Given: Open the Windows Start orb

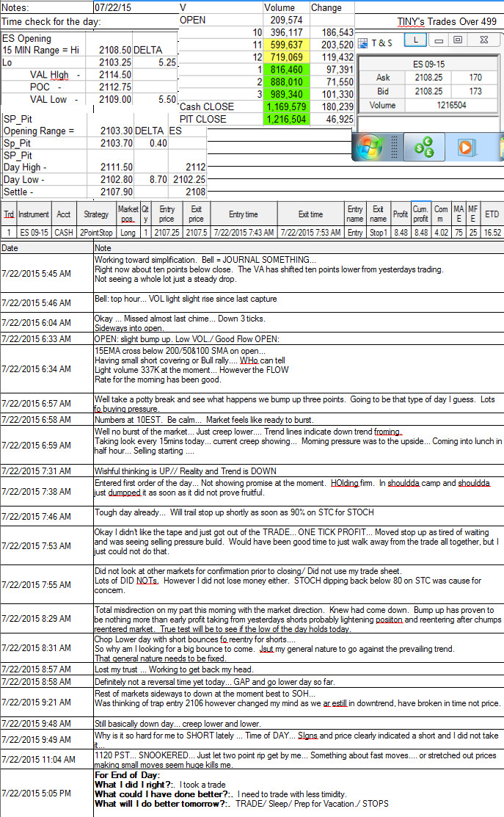Looking at the screenshot, I should (369, 148).
